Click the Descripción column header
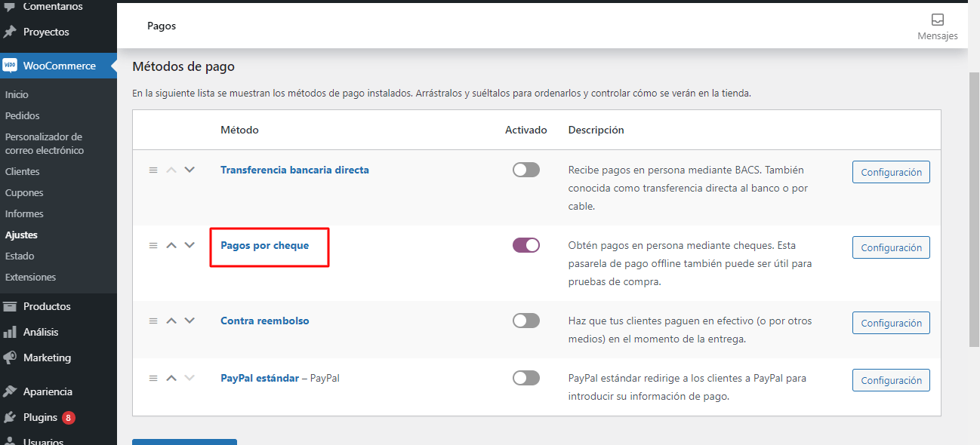Image resolution: width=980 pixels, height=445 pixels. [x=596, y=130]
